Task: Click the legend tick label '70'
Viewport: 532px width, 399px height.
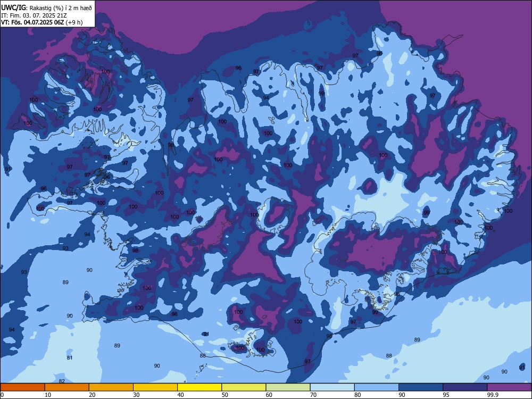Action: (313, 395)
